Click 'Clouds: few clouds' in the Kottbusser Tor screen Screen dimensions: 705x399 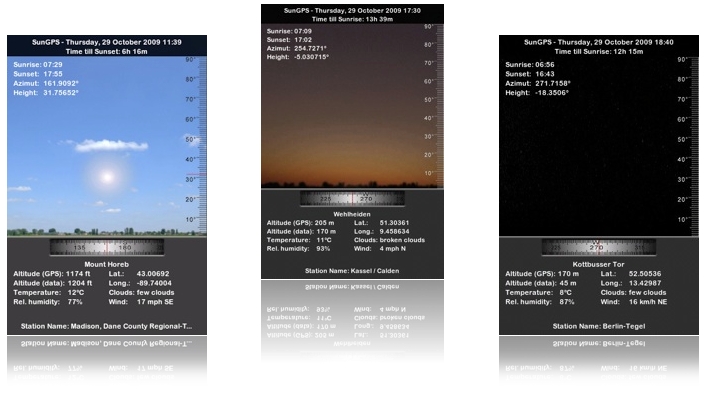634,293
